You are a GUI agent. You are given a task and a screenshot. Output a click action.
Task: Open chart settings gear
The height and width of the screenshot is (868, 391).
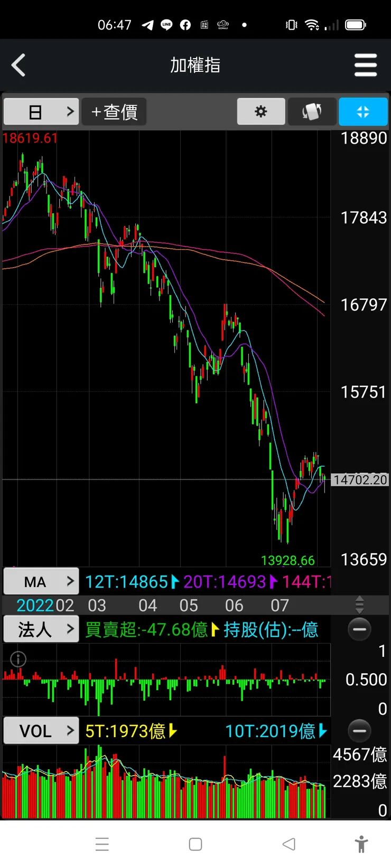[x=261, y=111]
